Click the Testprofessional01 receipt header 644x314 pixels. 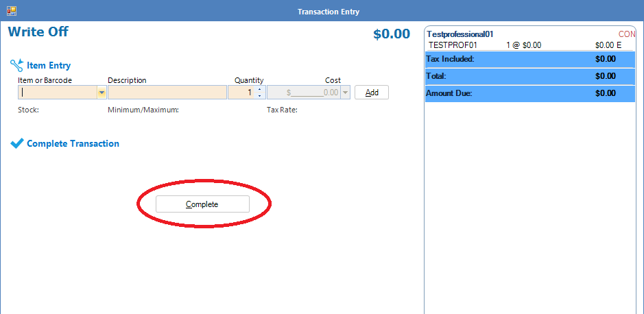(x=460, y=34)
